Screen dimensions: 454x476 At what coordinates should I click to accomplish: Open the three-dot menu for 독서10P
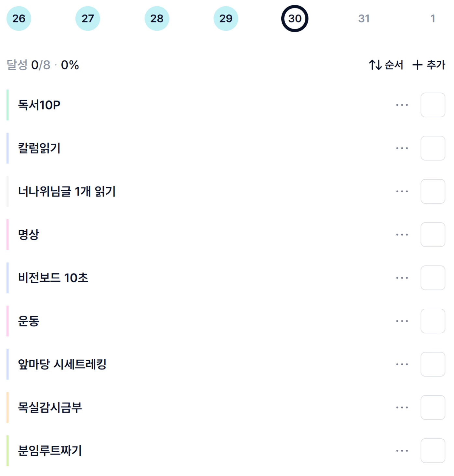click(402, 105)
